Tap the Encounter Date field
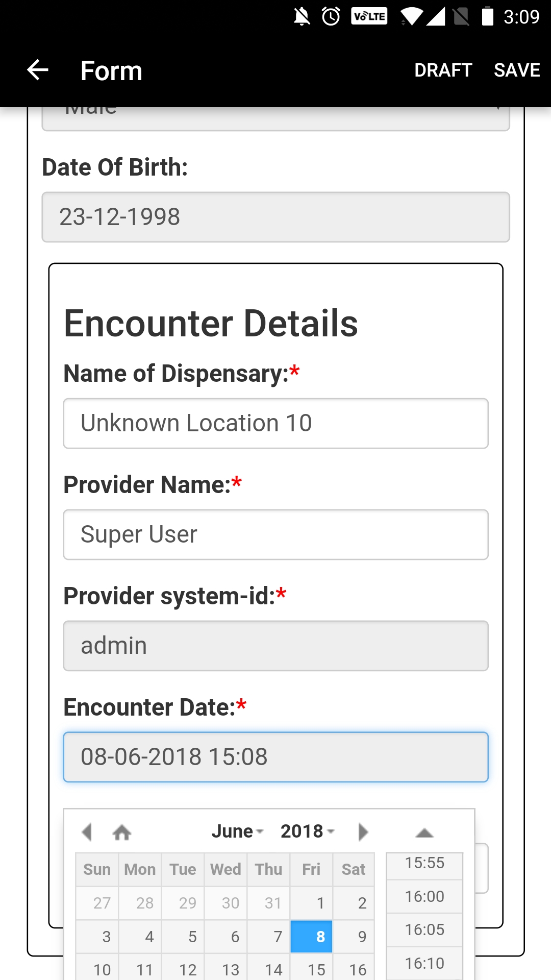The image size is (551, 980). (275, 757)
